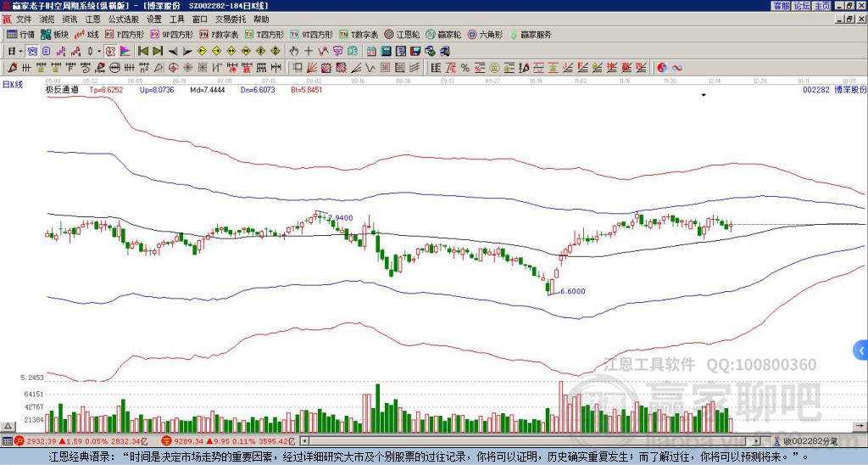This screenshot has width=868, height=465.
Task: Click the Shenzhen index 深 status icon
Action: (x=166, y=441)
